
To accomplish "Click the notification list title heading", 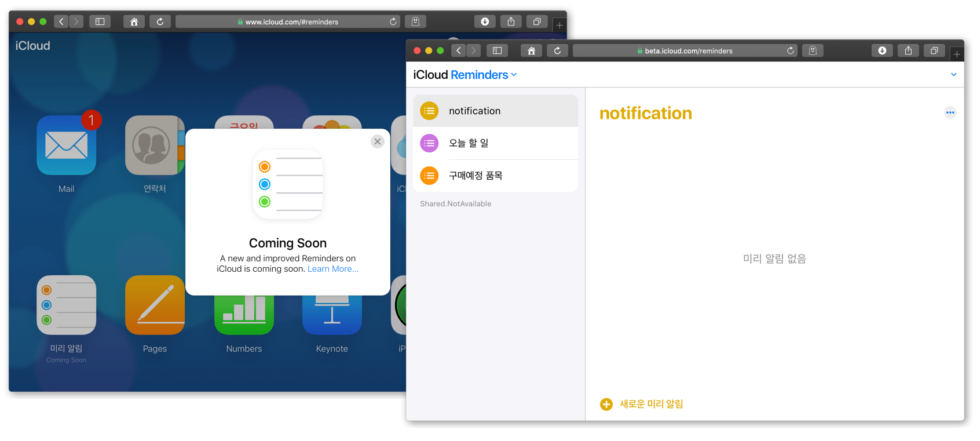I will 646,113.
